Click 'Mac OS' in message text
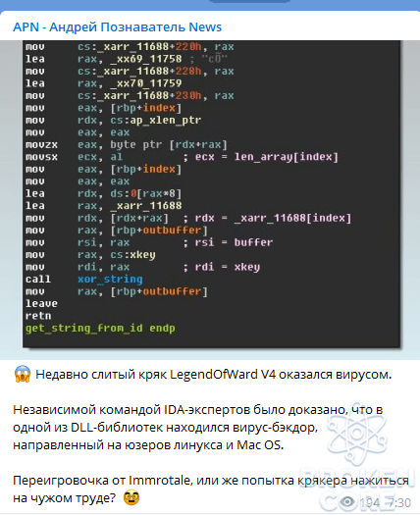The image size is (420, 515). pyautogui.click(x=259, y=445)
